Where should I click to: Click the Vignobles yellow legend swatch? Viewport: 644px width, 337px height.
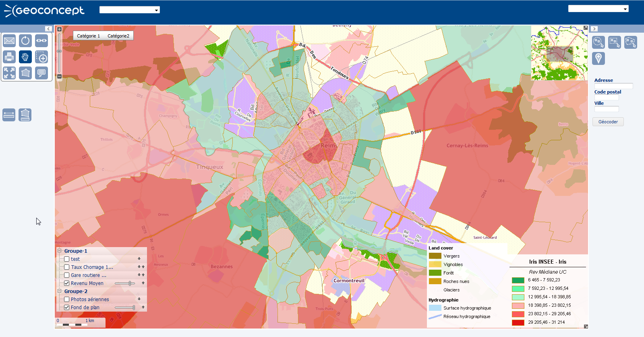435,264
